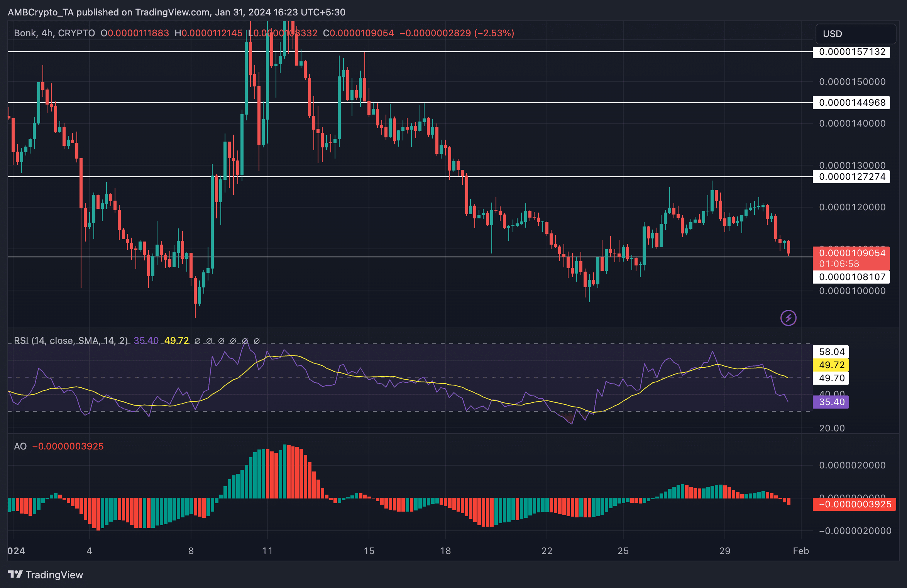Click the 0.0000108107 price level label
Viewport: 907px width, 588px height.
coord(851,277)
